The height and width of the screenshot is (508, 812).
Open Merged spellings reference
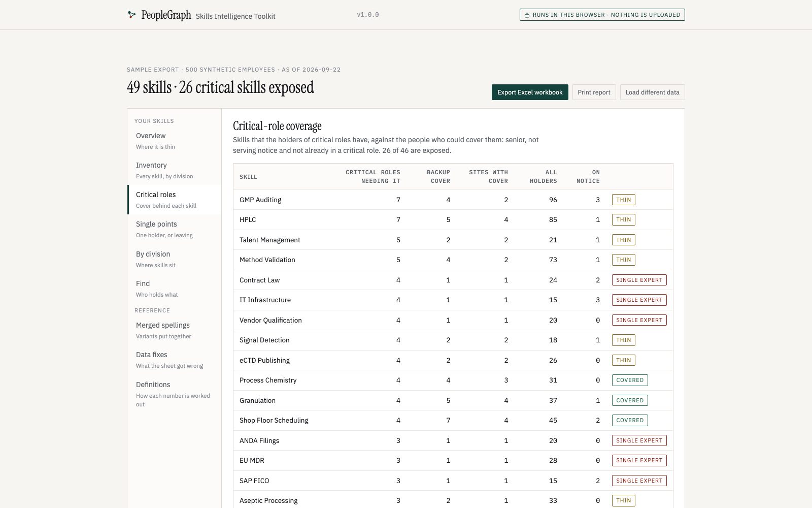pos(174,330)
